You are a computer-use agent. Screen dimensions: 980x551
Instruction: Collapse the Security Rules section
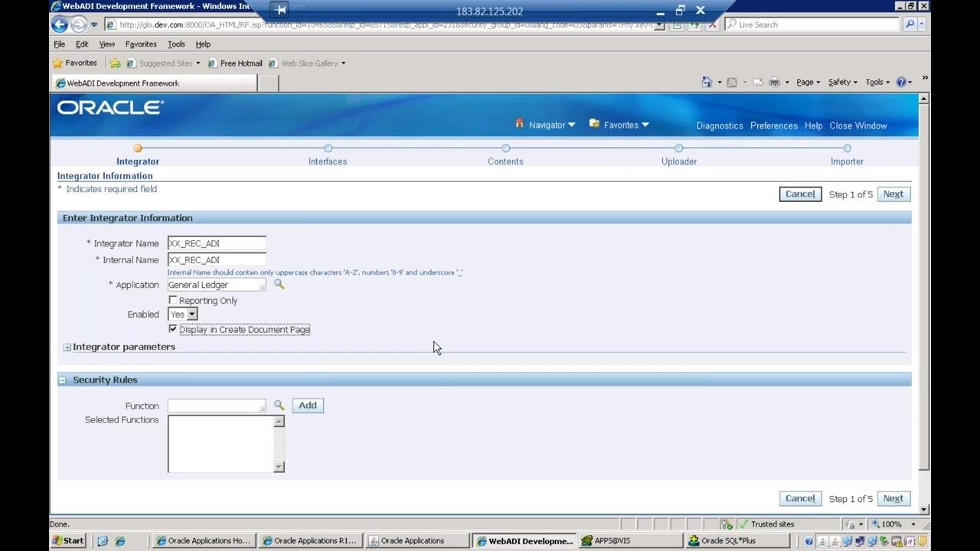pos(63,380)
